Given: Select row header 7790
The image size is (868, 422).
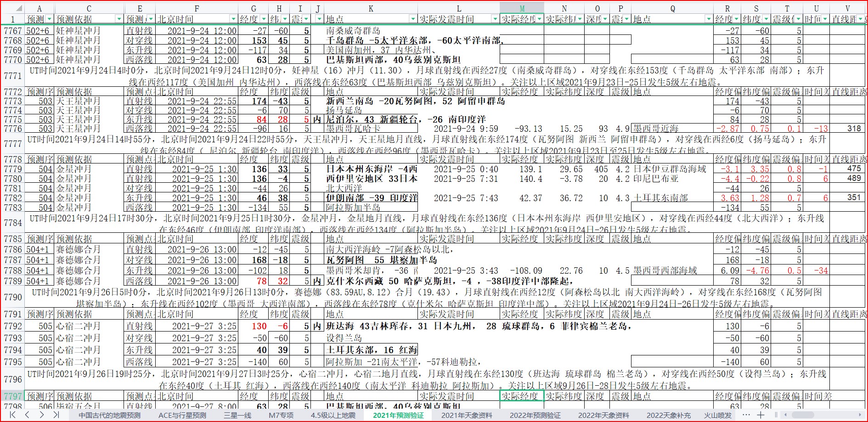Looking at the screenshot, I should [x=13, y=297].
